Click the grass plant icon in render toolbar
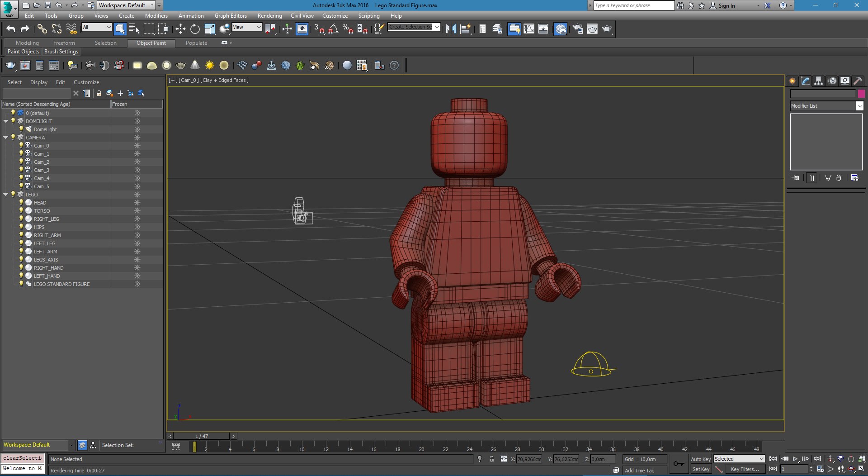The height and width of the screenshot is (476, 868). click(300, 66)
